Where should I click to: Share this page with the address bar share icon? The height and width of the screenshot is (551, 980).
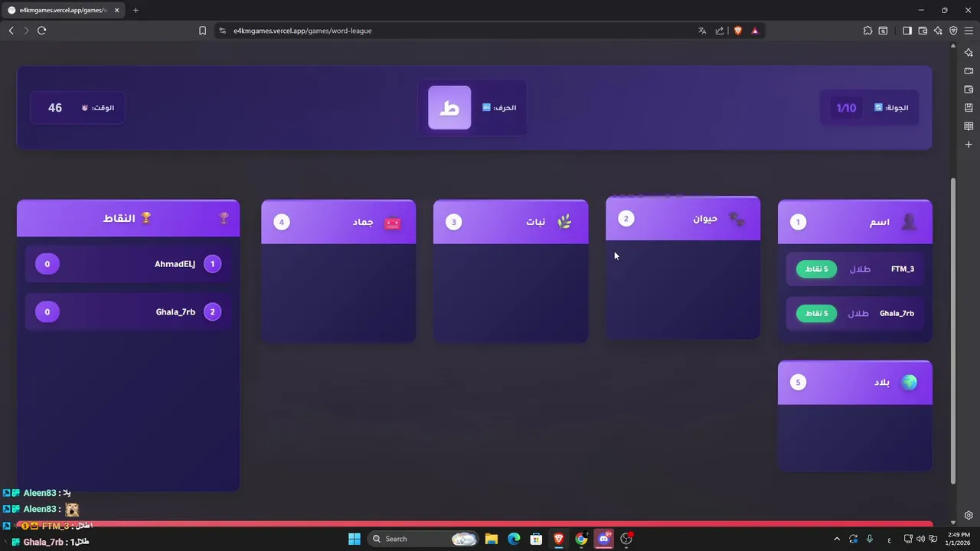(x=720, y=31)
